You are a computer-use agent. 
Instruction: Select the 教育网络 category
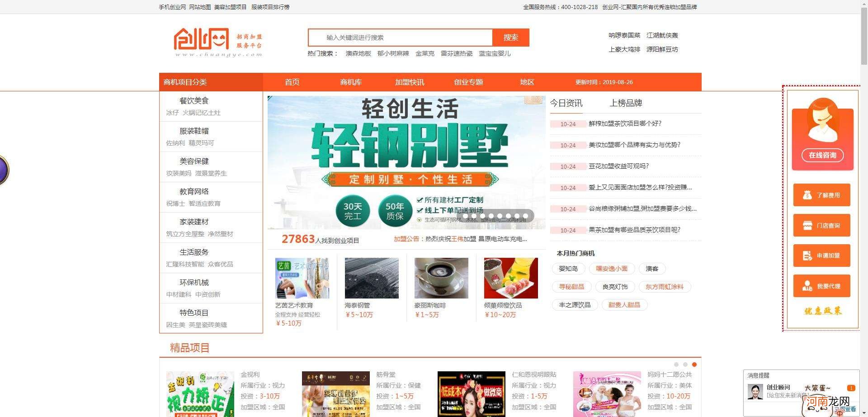194,191
